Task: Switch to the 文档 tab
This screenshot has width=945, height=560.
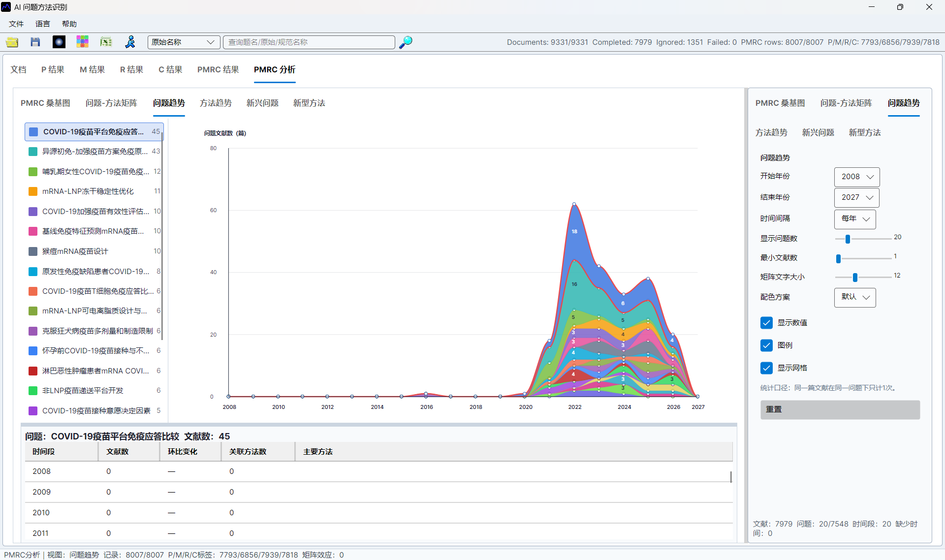Action: tap(19, 70)
